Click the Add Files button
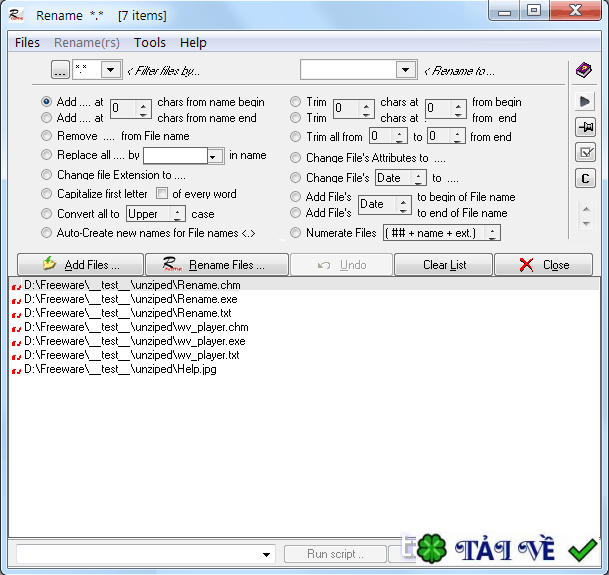 coord(80,265)
